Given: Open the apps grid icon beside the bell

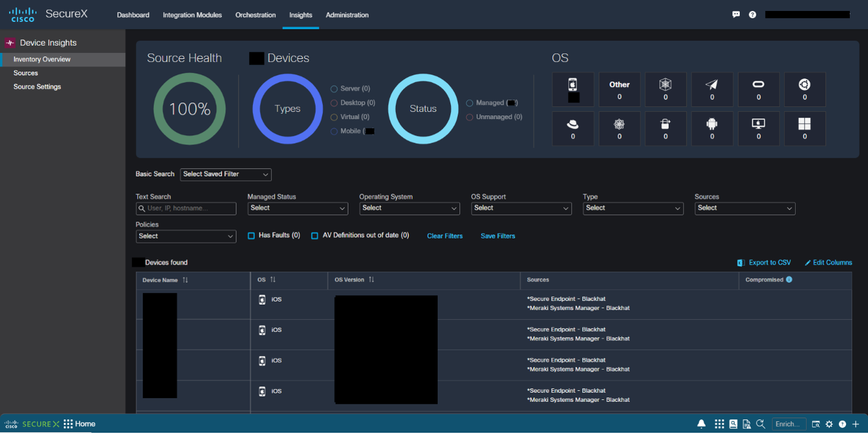Looking at the screenshot, I should pos(719,424).
